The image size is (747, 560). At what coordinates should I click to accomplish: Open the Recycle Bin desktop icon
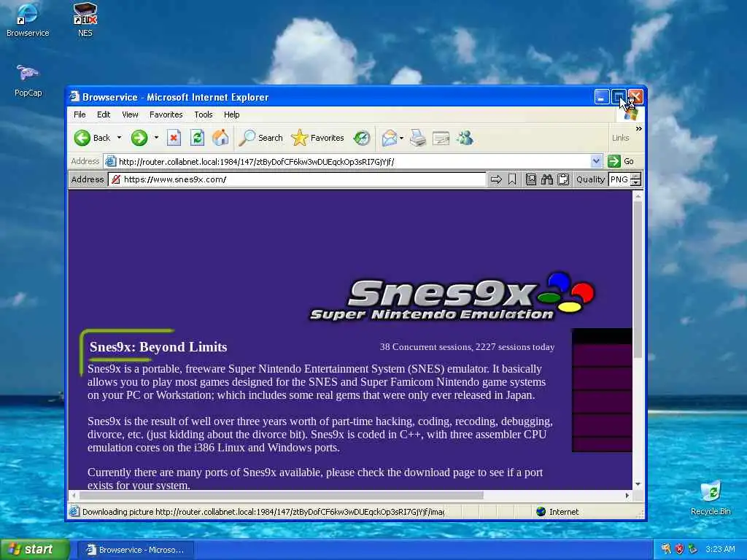pyautogui.click(x=711, y=498)
